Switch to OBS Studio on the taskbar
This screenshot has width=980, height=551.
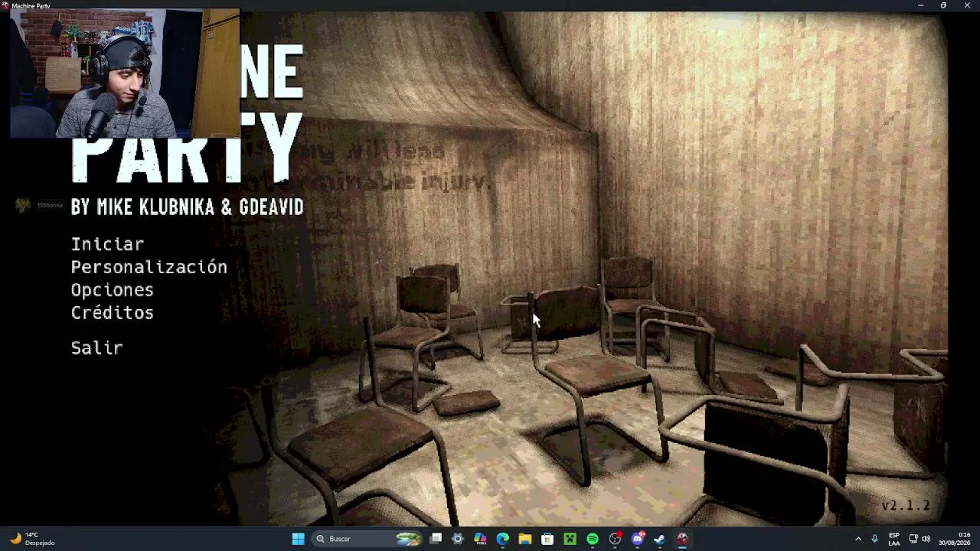coord(615,539)
